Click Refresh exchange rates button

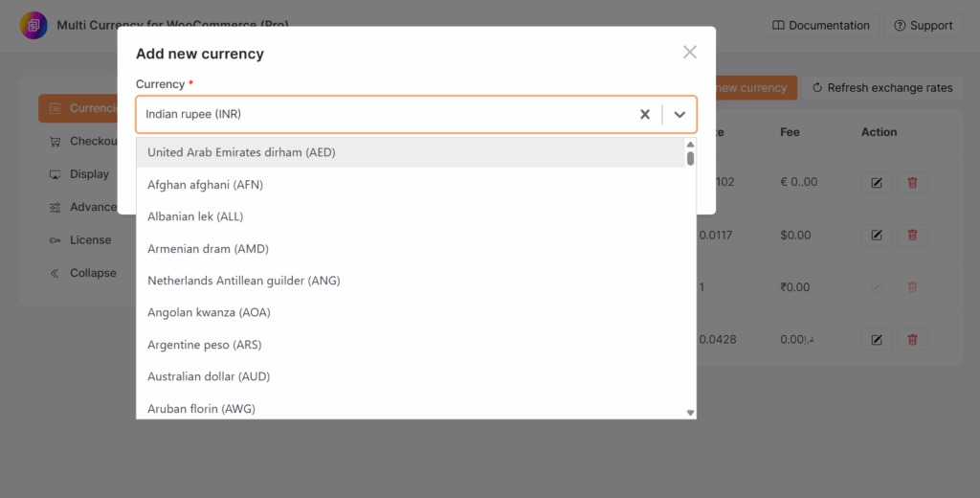click(881, 88)
